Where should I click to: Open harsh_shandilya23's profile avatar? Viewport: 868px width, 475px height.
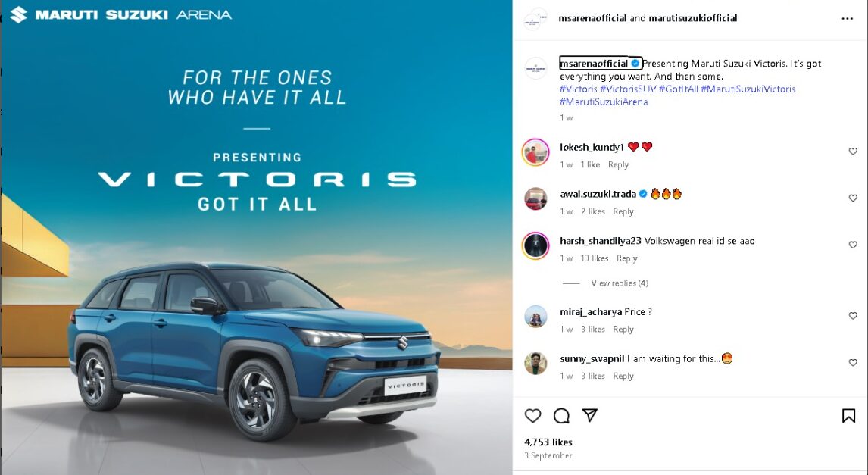point(535,245)
